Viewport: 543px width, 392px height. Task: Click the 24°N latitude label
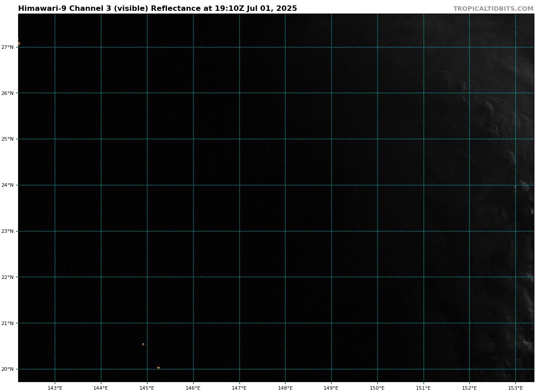(7, 185)
